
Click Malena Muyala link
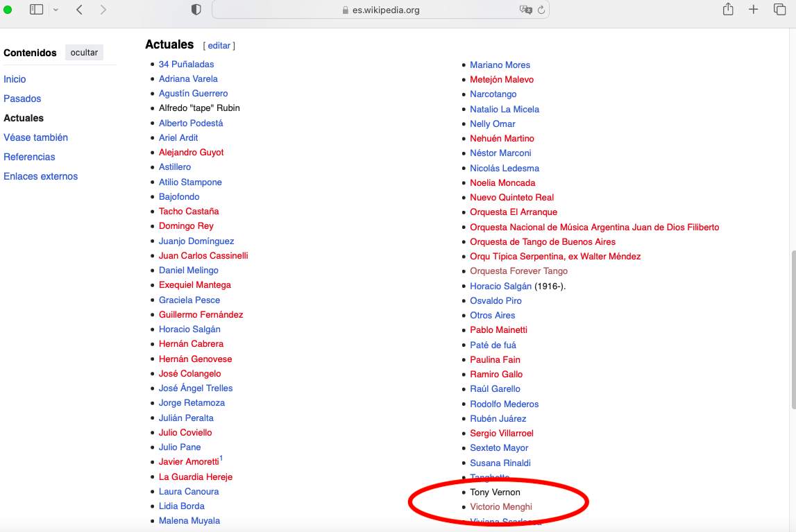[x=189, y=521]
